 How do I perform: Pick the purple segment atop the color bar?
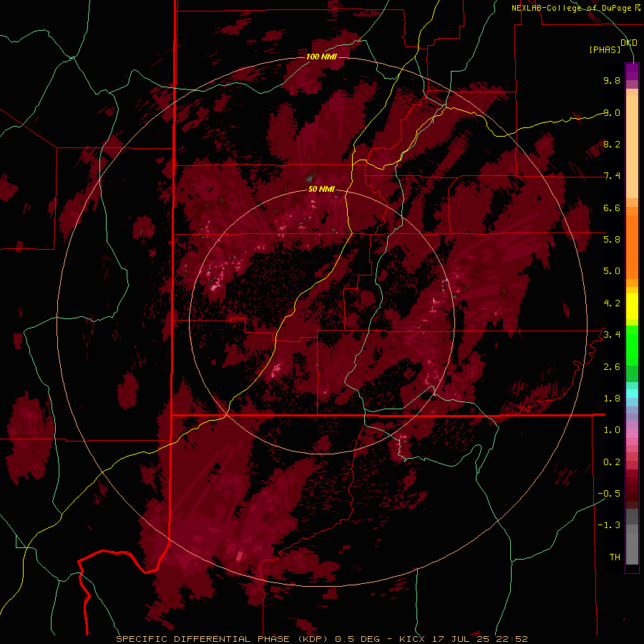[x=632, y=72]
